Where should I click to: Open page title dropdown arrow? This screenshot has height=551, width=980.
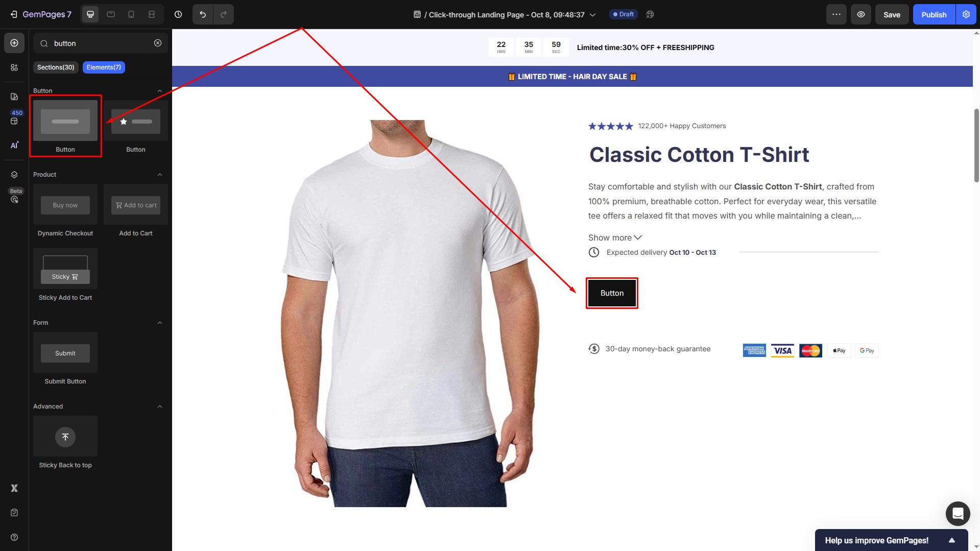point(593,15)
